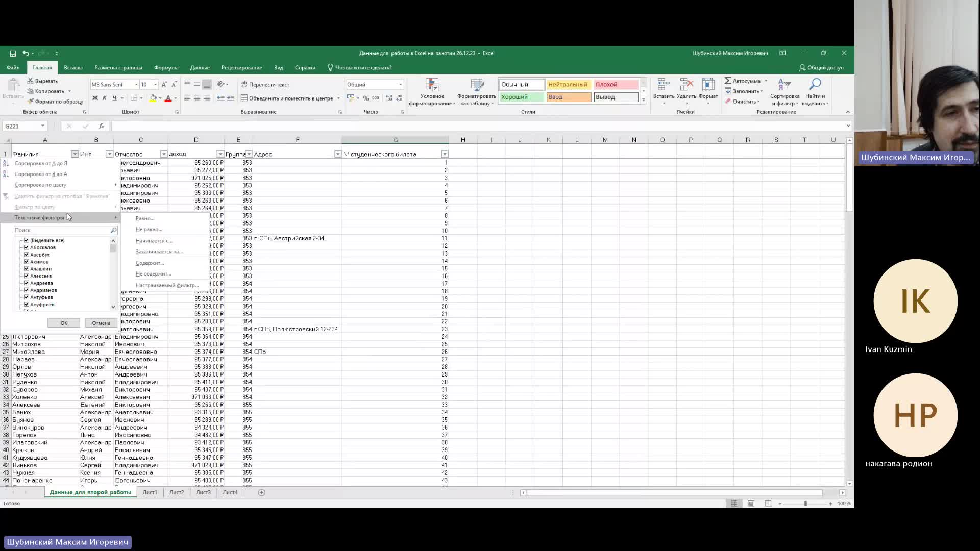Click Отмена in filter menu
The height and width of the screenshot is (551, 980).
[x=101, y=323]
